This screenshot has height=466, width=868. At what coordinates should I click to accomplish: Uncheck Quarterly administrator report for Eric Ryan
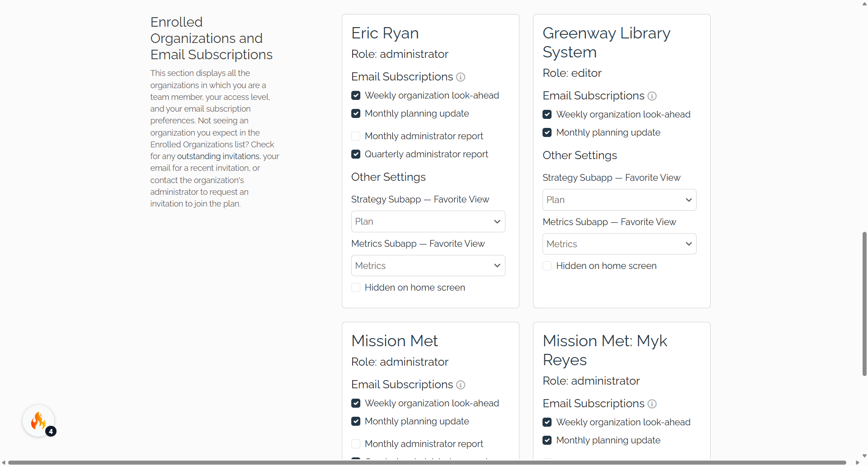(356, 154)
